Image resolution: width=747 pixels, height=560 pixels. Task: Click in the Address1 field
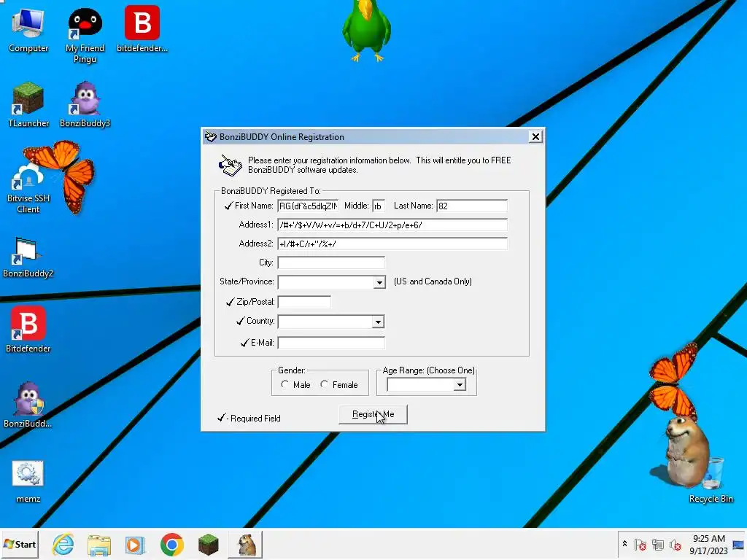392,225
